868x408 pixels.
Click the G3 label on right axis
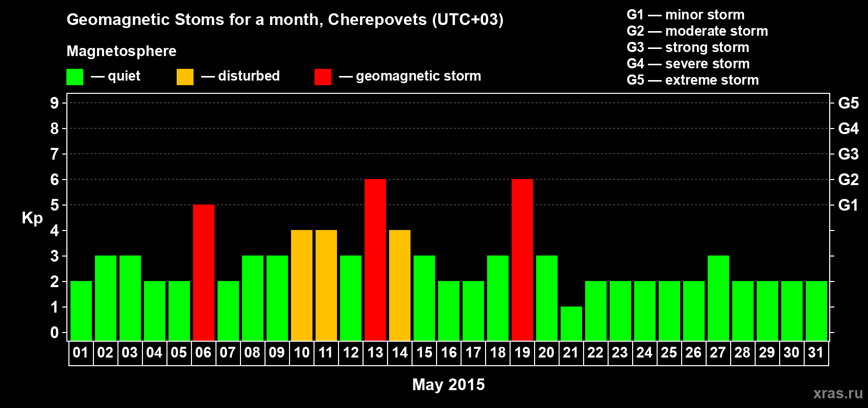[x=849, y=154]
